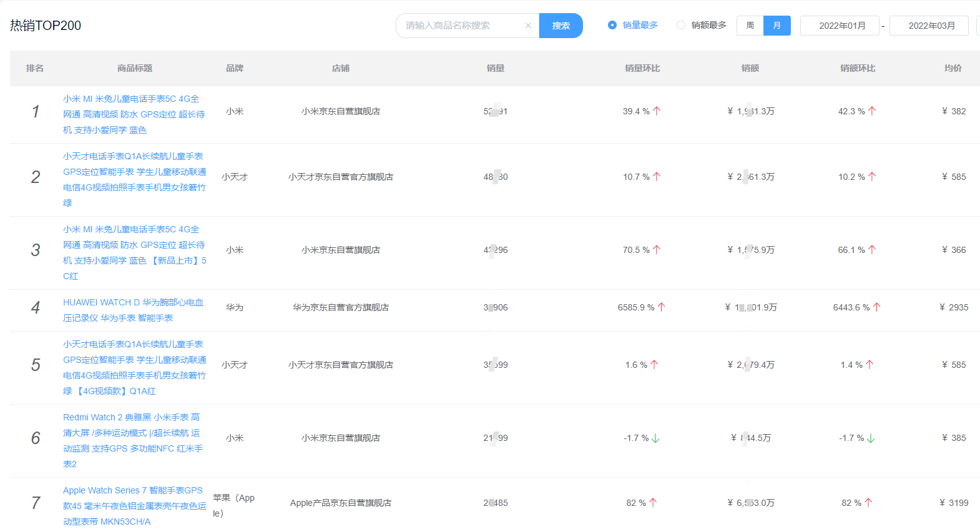Open the 2022年03月 end date picker

pyautogui.click(x=929, y=26)
